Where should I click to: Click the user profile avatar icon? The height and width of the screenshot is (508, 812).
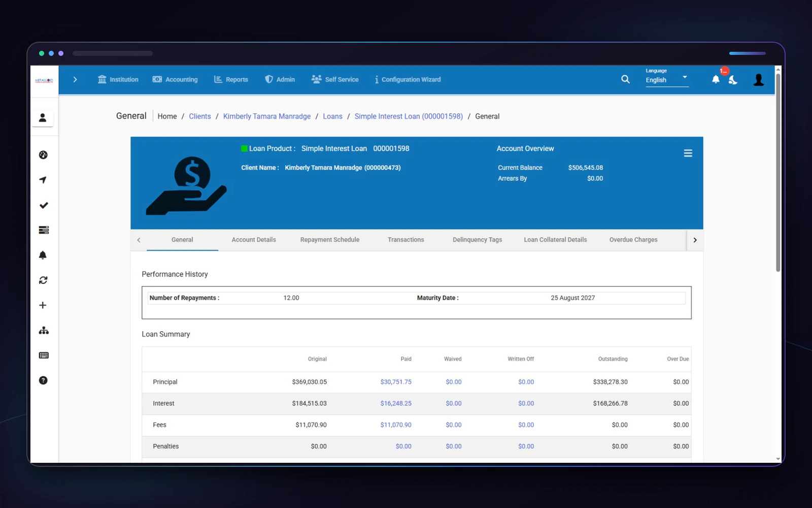click(x=759, y=80)
